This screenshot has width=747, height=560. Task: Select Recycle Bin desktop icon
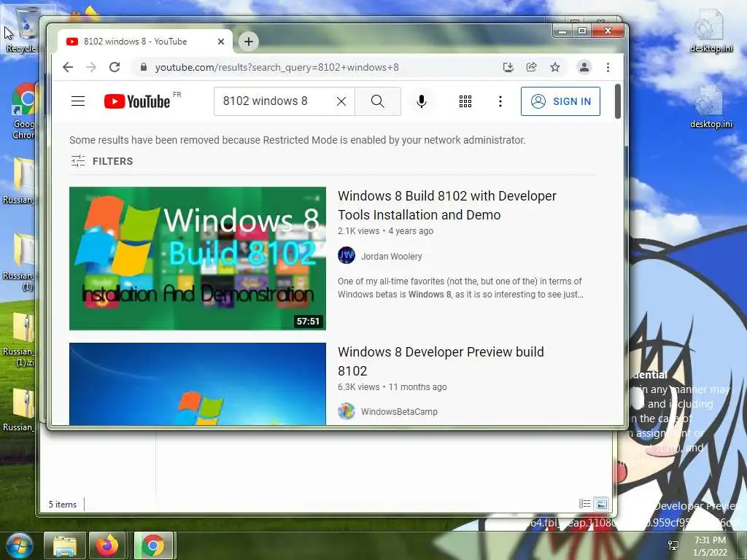pos(21,30)
